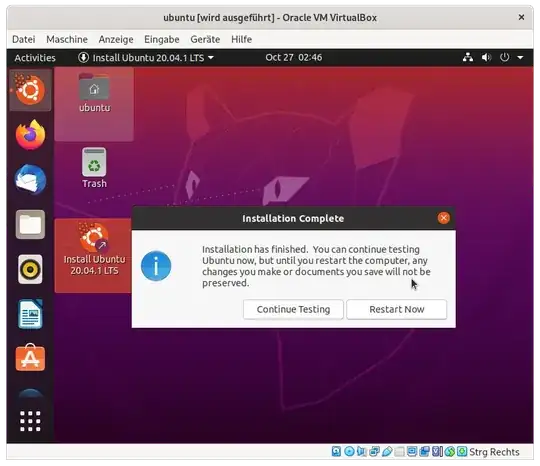Open Ubuntu Software from the dock

coord(30,358)
